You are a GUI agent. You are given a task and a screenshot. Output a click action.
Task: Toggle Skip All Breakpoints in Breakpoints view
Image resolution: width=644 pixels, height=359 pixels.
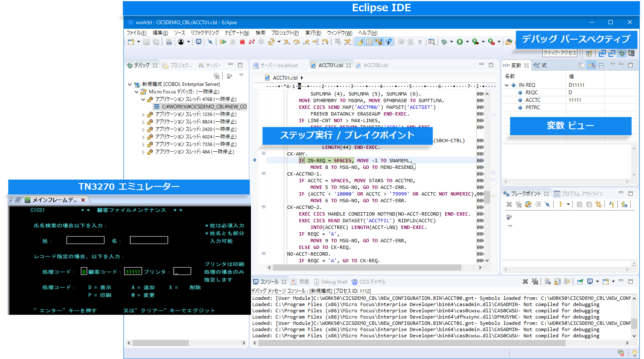click(547, 204)
